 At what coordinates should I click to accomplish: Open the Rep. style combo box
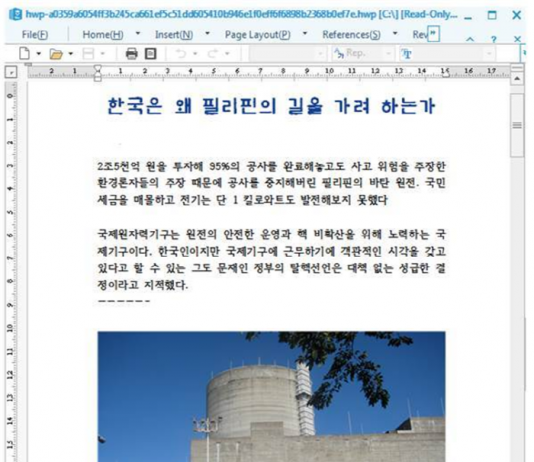[362, 53]
